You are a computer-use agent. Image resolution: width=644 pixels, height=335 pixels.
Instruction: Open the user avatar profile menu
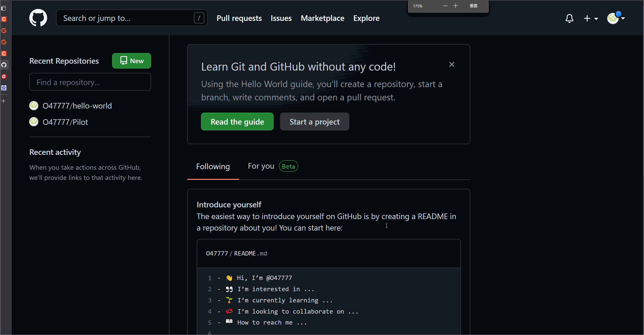pyautogui.click(x=616, y=18)
